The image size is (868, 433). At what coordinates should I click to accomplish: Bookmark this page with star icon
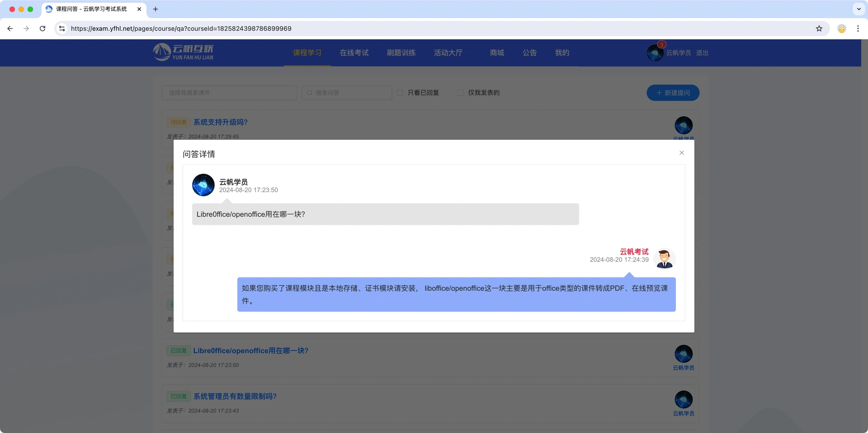point(819,29)
